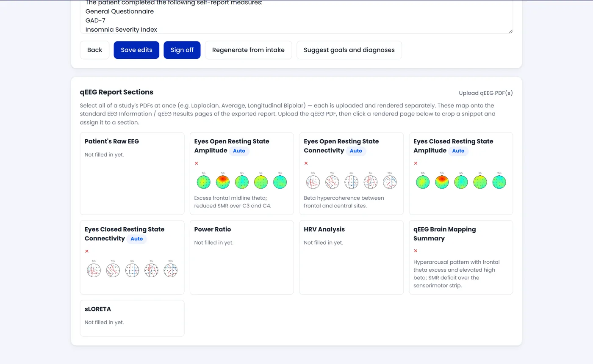Click the Auto badge on Eyes Closed Amplitude

pos(458,151)
